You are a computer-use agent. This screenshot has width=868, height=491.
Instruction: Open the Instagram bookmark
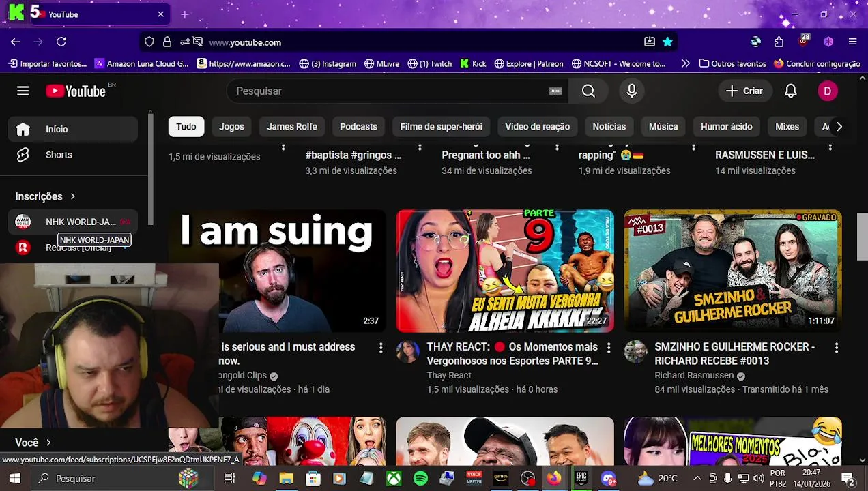(328, 63)
